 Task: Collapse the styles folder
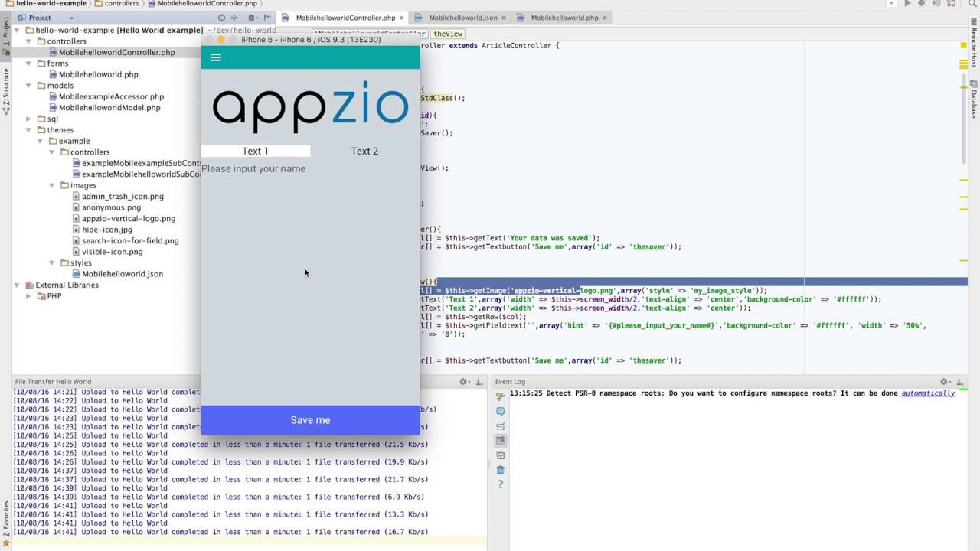[53, 262]
